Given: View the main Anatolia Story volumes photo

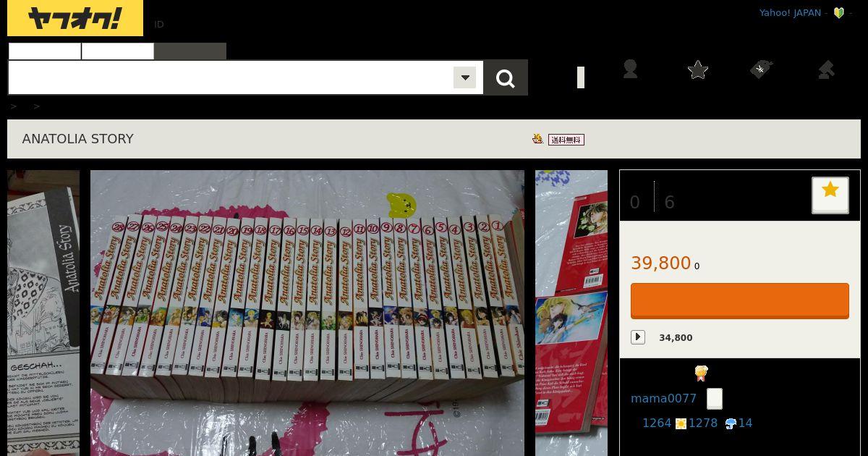Looking at the screenshot, I should [307, 313].
